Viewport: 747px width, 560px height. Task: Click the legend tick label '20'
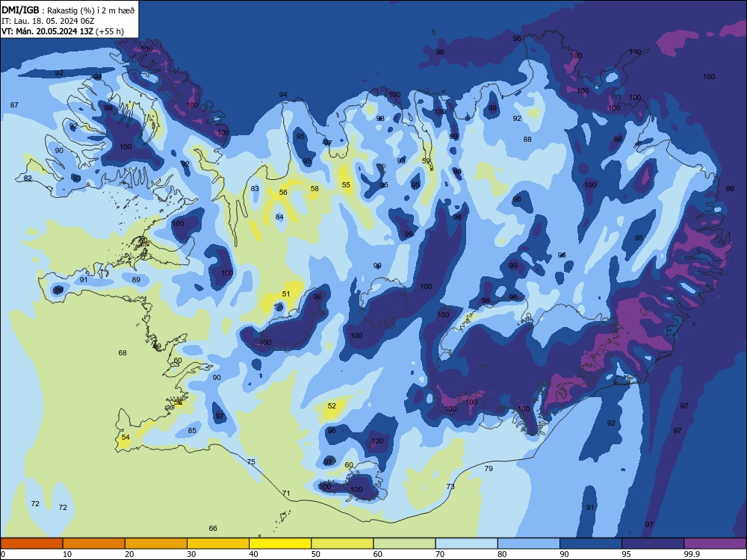[129, 554]
